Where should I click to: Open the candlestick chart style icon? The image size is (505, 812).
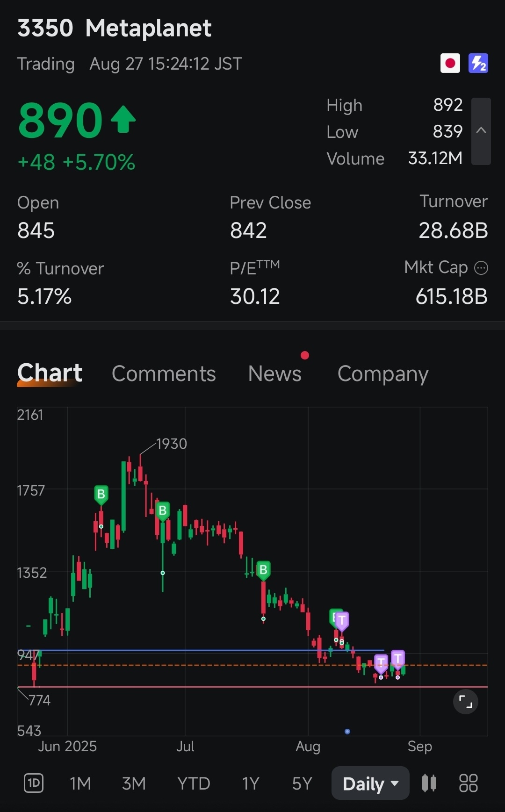click(x=429, y=783)
